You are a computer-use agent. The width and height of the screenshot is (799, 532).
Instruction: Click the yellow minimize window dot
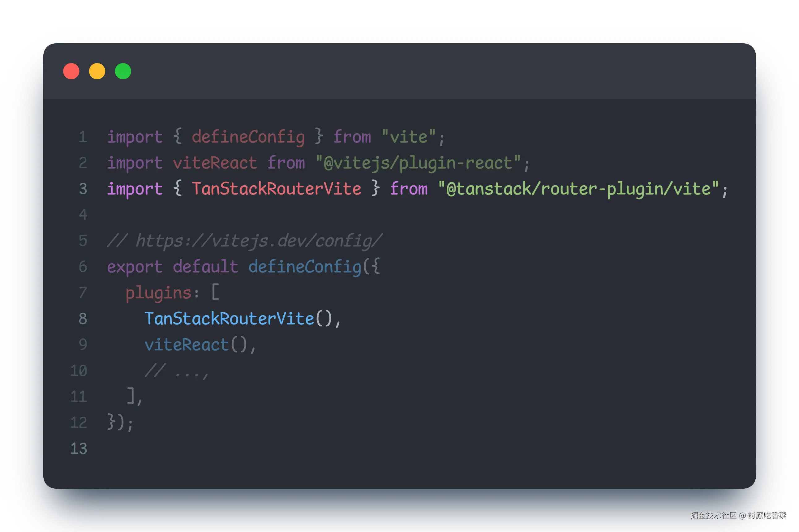97,71
